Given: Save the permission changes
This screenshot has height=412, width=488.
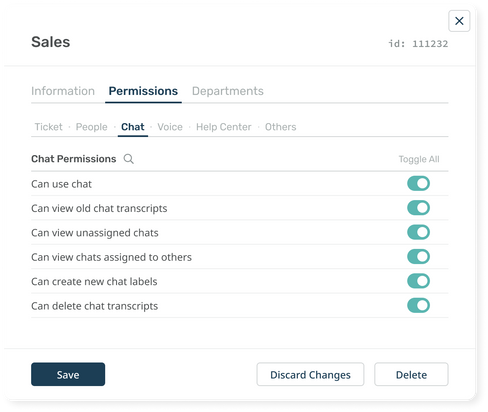Looking at the screenshot, I should click(x=68, y=374).
